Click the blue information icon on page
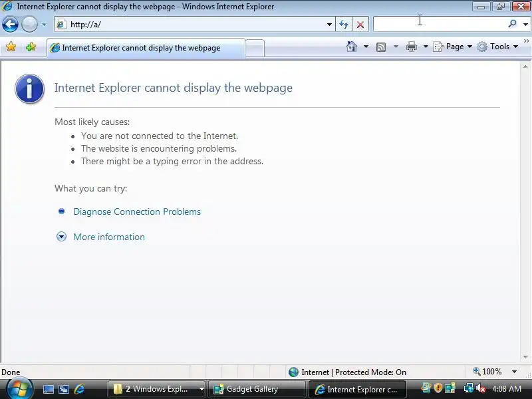 click(29, 88)
